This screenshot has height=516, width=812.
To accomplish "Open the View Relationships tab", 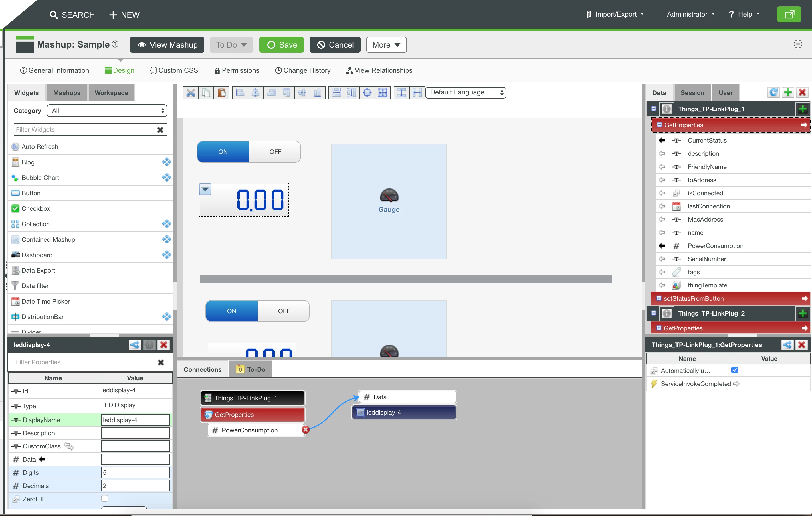I will pyautogui.click(x=379, y=70).
